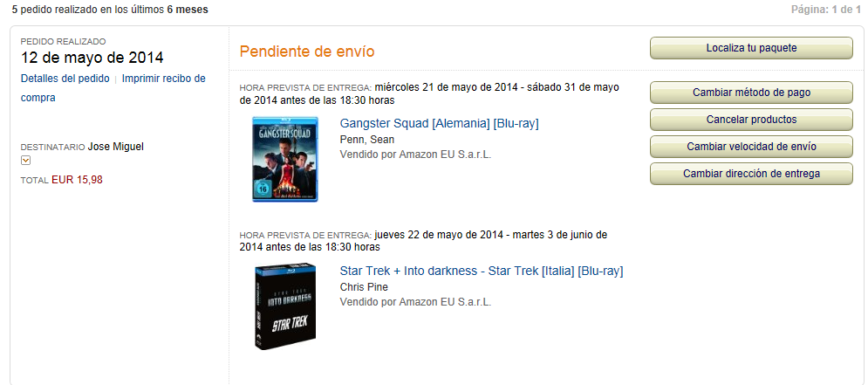This screenshot has width=868, height=385.
Task: Select the Cancelar productos button
Action: [751, 120]
